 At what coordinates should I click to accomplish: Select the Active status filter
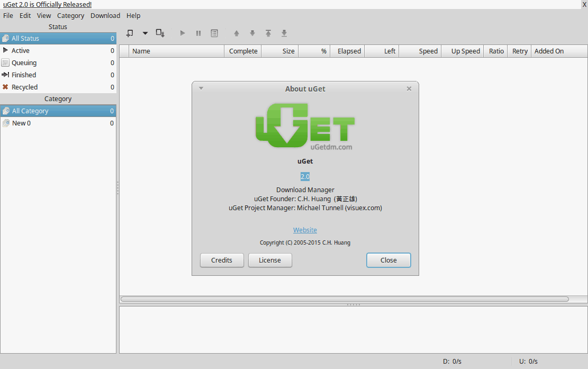pyautogui.click(x=22, y=50)
